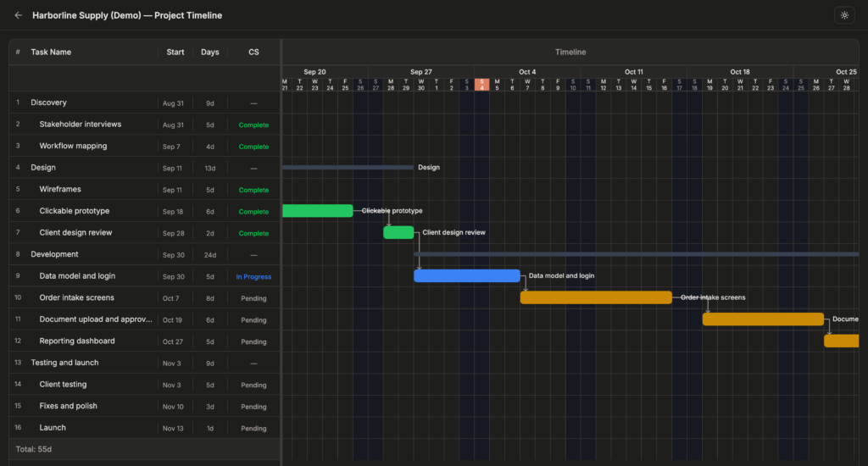868x466 pixels.
Task: Click the Oct 18 week header
Action: point(739,72)
